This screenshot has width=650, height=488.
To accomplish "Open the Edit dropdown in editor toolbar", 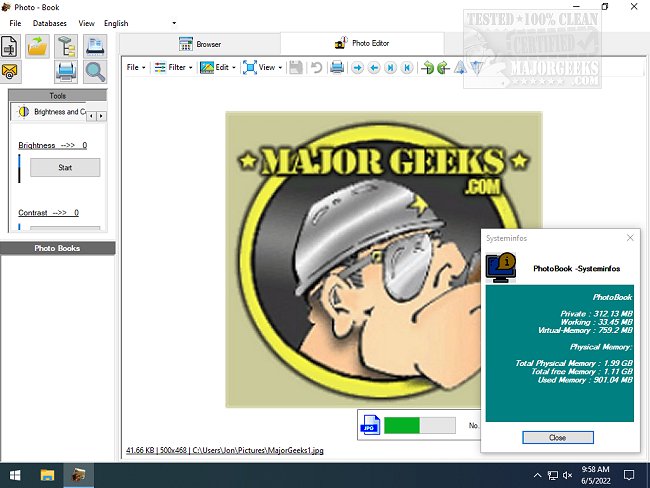I will pos(218,67).
